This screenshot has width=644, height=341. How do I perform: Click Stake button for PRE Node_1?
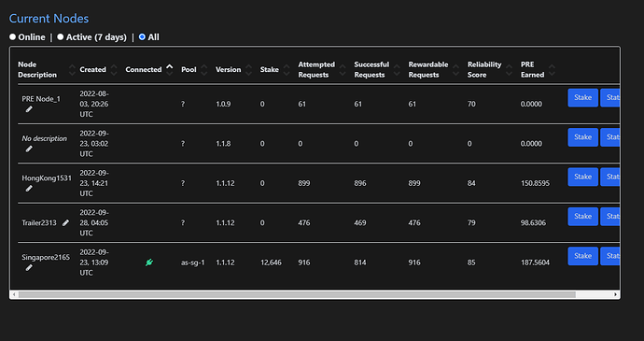(x=582, y=97)
